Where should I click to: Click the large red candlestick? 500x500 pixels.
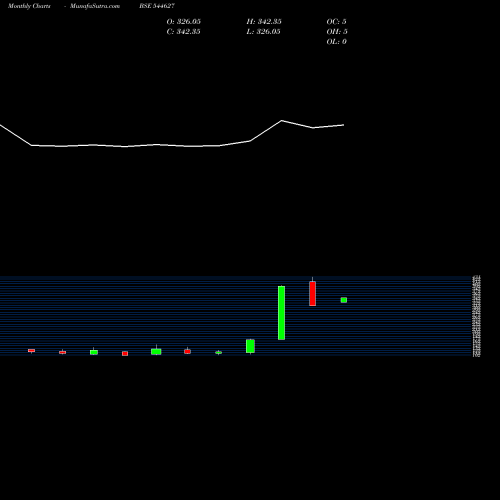(312, 293)
